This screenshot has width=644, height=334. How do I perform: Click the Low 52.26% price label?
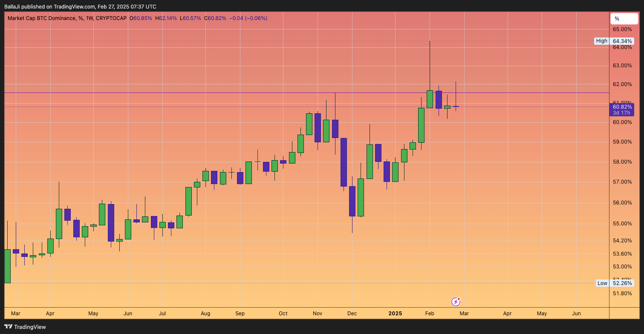[615, 283]
